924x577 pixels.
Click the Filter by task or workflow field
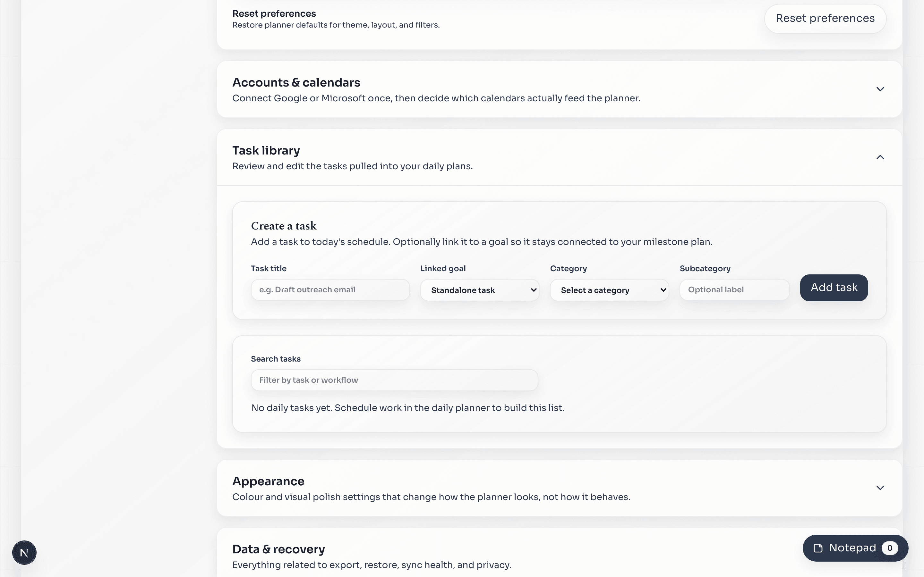(394, 380)
